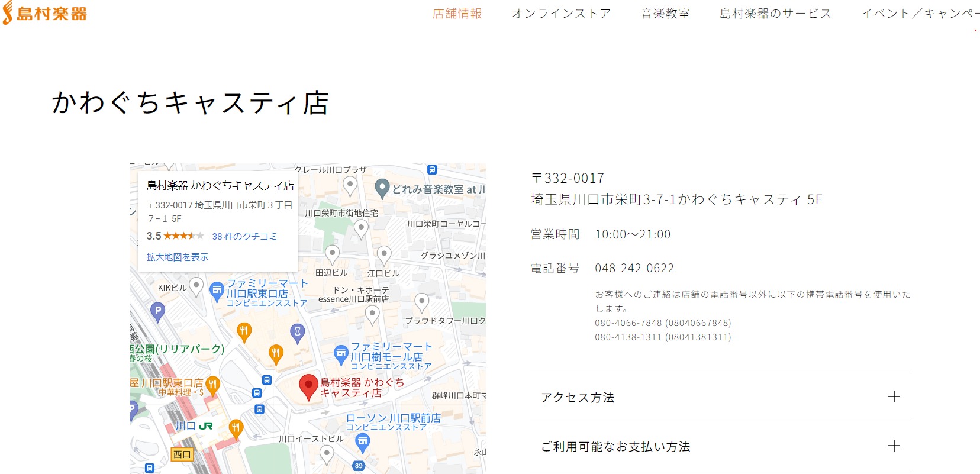Click the KIKビル gray pin
This screenshot has width=980, height=474.
(x=196, y=287)
